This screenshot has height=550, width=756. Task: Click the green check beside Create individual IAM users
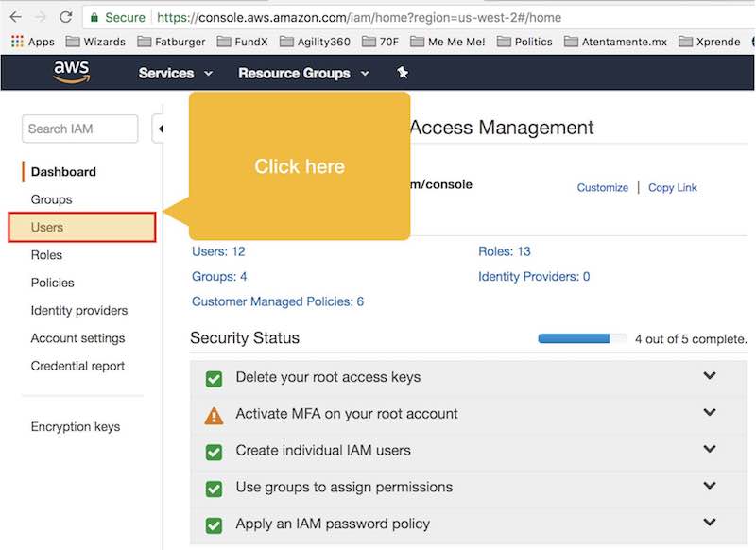tap(214, 452)
